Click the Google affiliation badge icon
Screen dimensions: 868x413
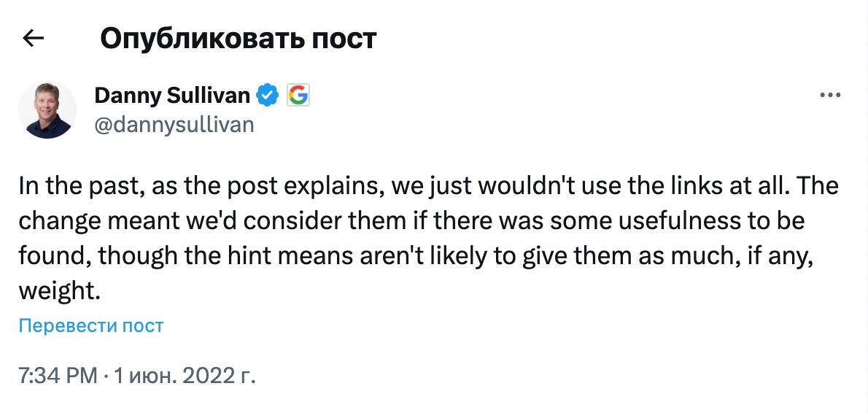pyautogui.click(x=298, y=95)
